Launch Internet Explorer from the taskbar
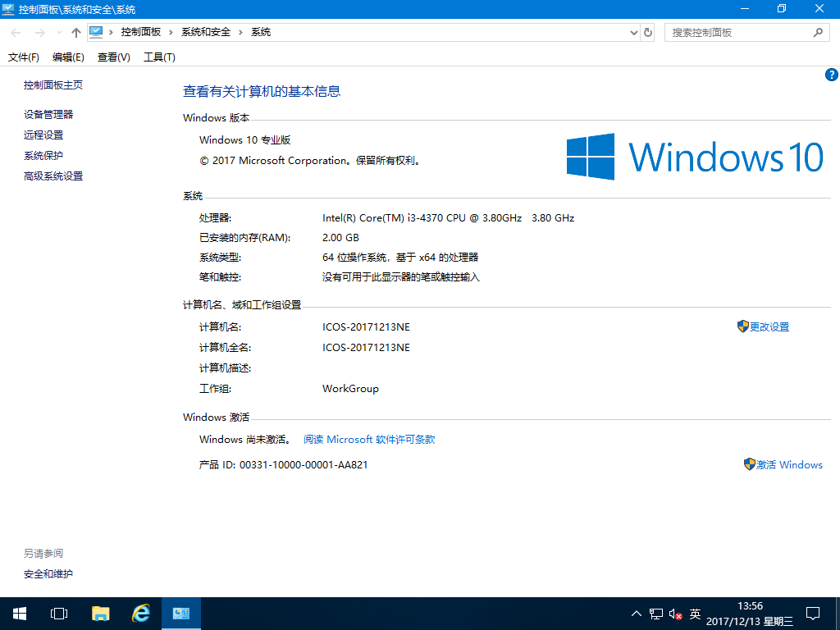This screenshot has height=630, width=840. coord(141,614)
